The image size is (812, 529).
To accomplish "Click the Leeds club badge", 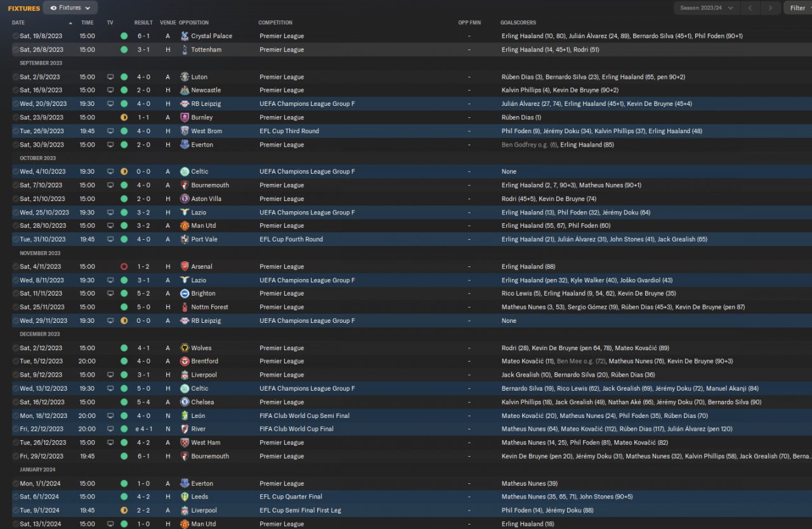I will point(185,497).
